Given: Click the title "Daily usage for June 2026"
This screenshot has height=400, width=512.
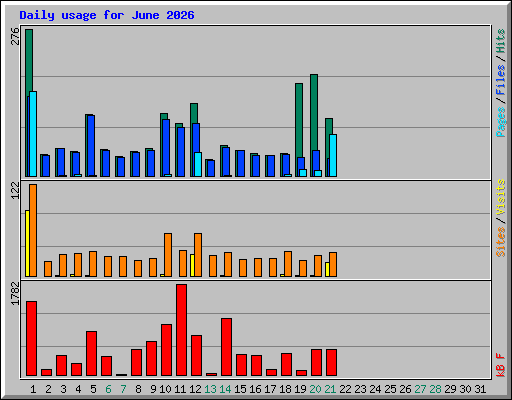Looking at the screenshot, I should tap(107, 15).
